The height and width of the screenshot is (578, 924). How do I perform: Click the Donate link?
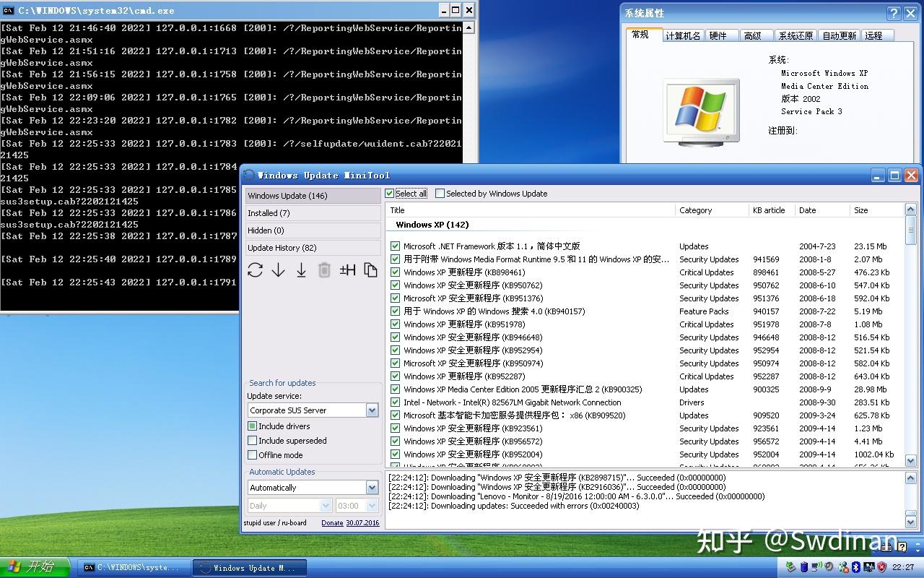(x=332, y=523)
